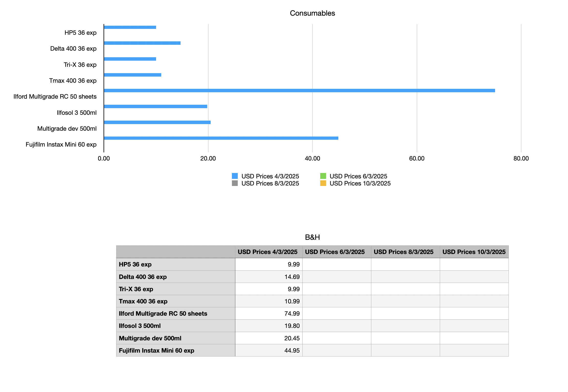The image size is (568, 392).
Task: Click the gray USD Prices 8/3/2025 legend swatch
Action: coord(235,183)
